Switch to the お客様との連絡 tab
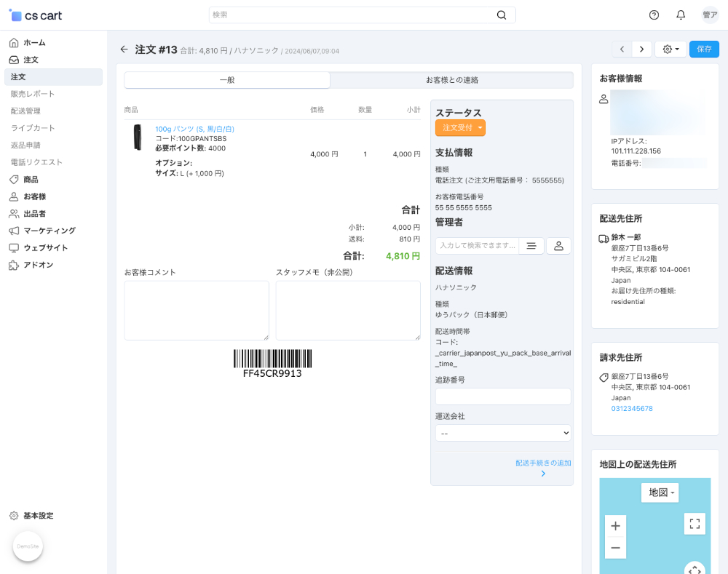 tap(451, 80)
